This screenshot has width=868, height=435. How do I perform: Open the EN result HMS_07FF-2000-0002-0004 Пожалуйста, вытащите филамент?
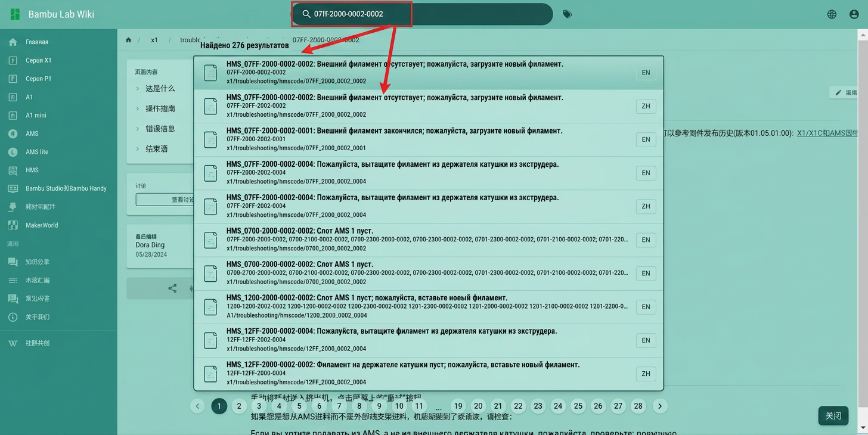tap(429, 173)
